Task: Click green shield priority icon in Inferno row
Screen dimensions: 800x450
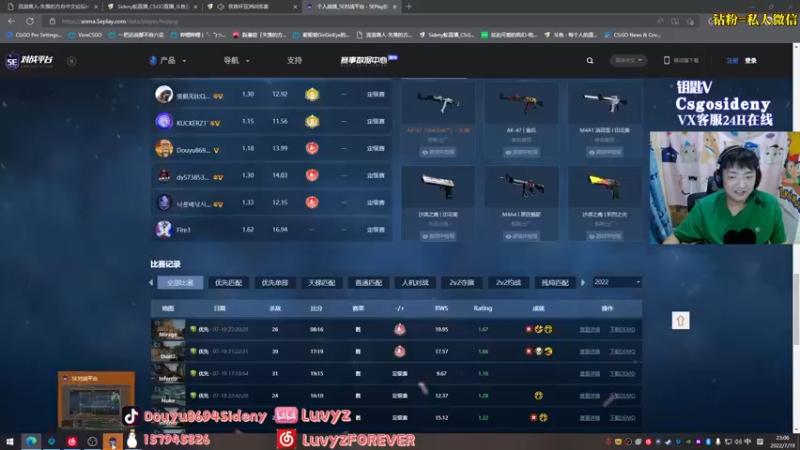Action: 193,373
